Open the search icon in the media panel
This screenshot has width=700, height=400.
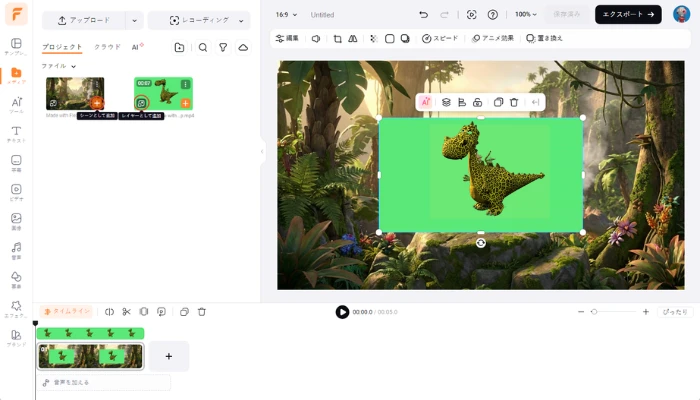point(203,47)
